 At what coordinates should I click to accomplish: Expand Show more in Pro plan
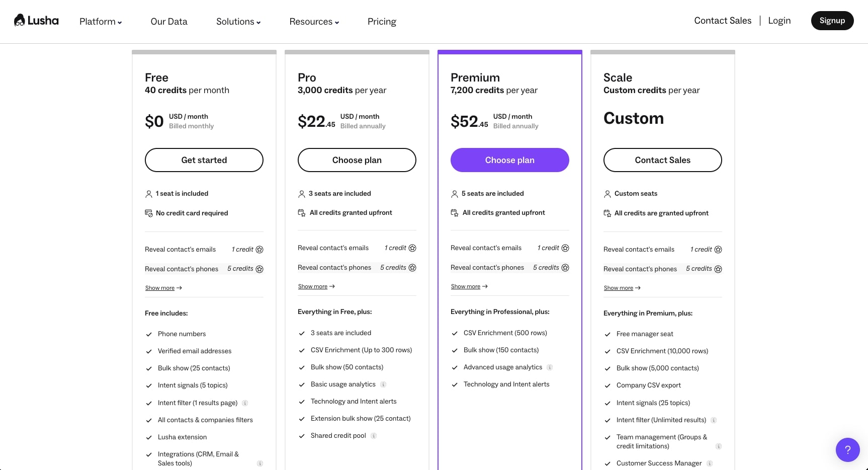coord(316,286)
